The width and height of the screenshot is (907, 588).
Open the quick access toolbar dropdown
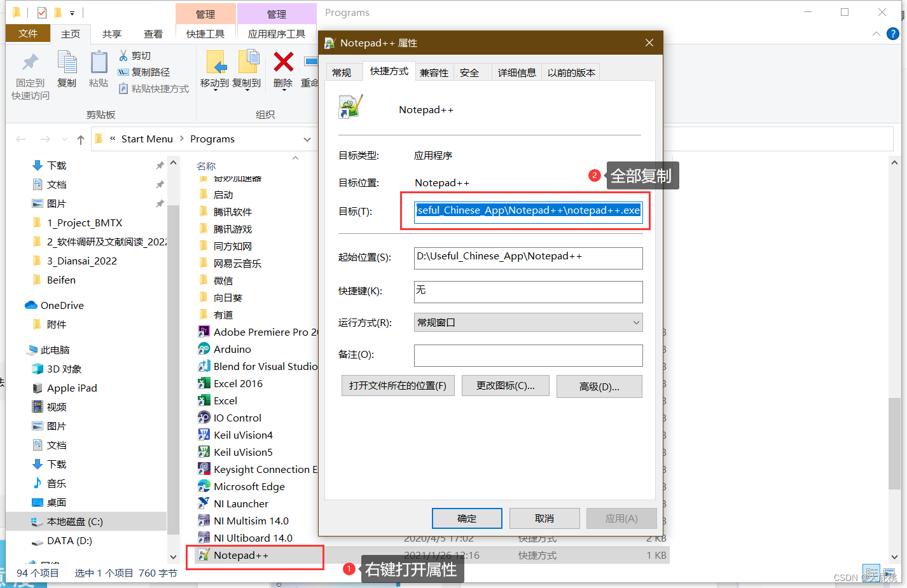coord(72,13)
